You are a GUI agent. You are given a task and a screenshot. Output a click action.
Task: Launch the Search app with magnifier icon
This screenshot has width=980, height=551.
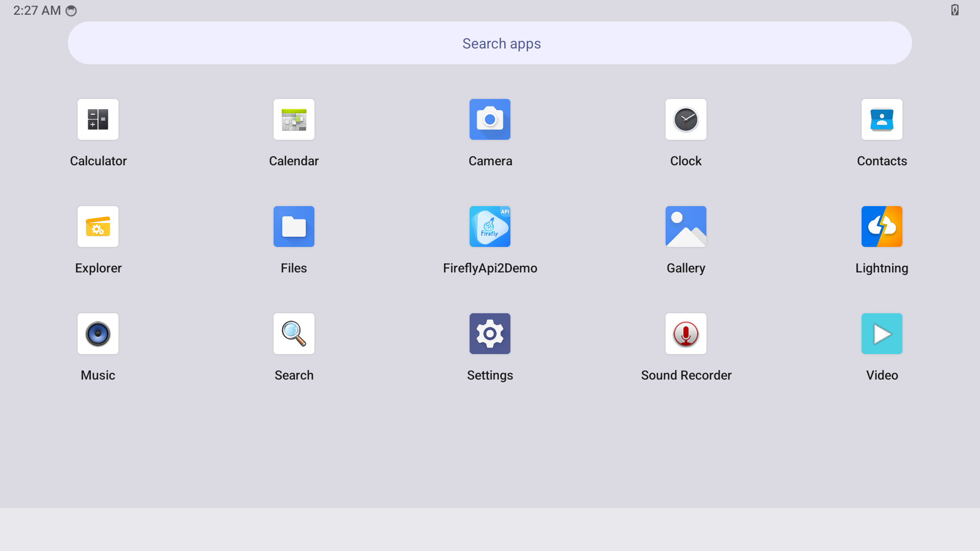click(294, 334)
